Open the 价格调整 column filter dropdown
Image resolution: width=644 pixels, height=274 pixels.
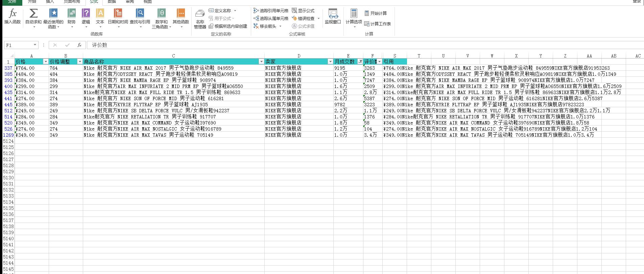tap(80, 62)
